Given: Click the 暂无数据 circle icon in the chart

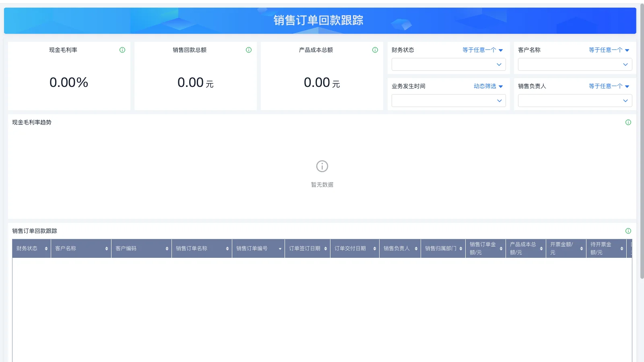Looking at the screenshot, I should click(322, 166).
